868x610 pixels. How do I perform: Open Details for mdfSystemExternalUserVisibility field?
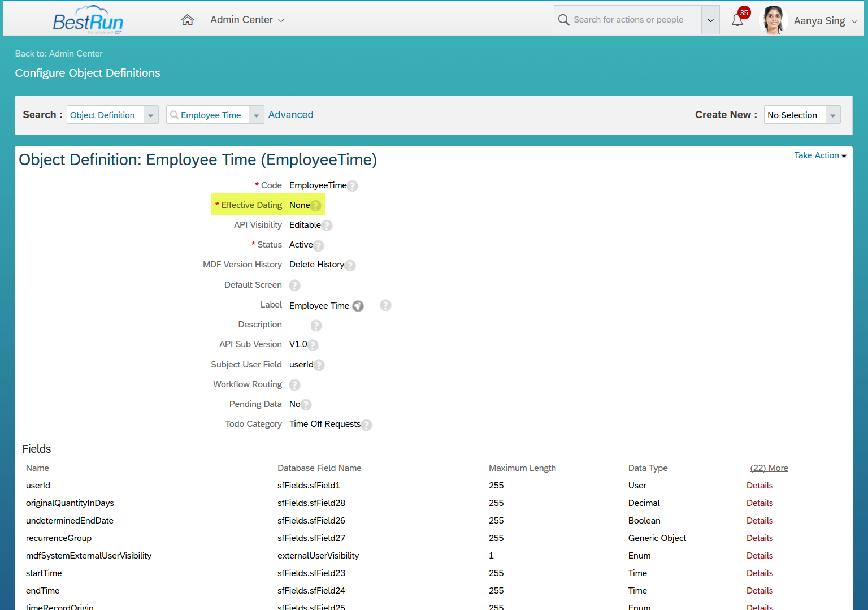click(x=759, y=556)
